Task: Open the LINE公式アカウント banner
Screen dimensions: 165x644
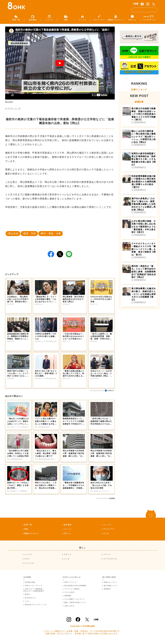Action: click(x=139, y=52)
